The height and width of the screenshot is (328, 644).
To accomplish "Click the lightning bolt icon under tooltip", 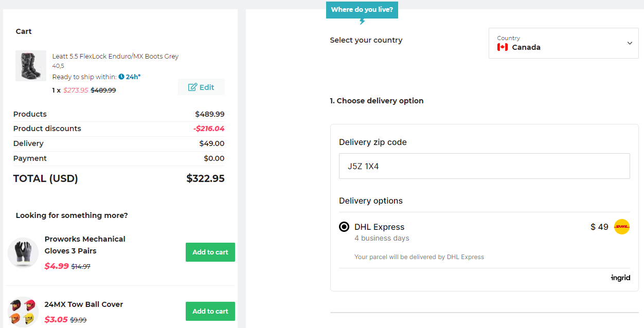I will [x=362, y=21].
